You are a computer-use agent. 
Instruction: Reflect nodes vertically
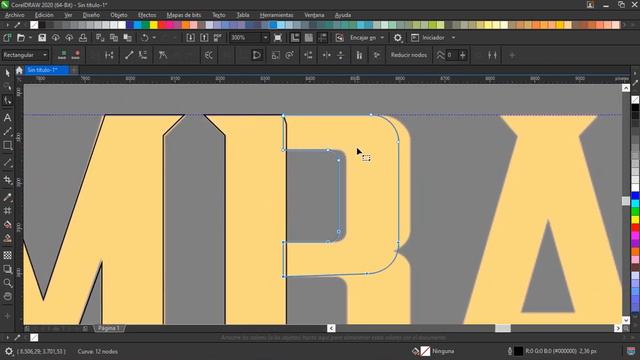pyautogui.click(x=340, y=55)
